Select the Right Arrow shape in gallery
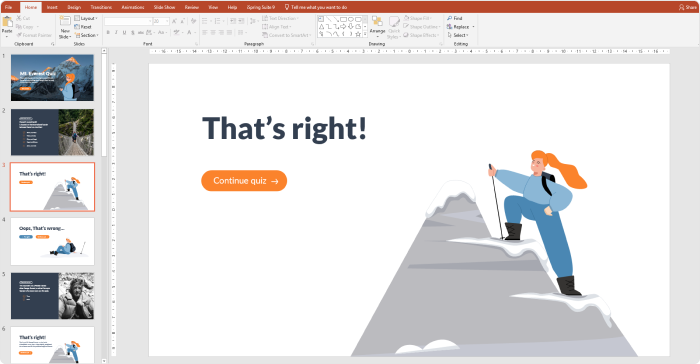The image size is (700, 364). pyautogui.click(x=343, y=26)
